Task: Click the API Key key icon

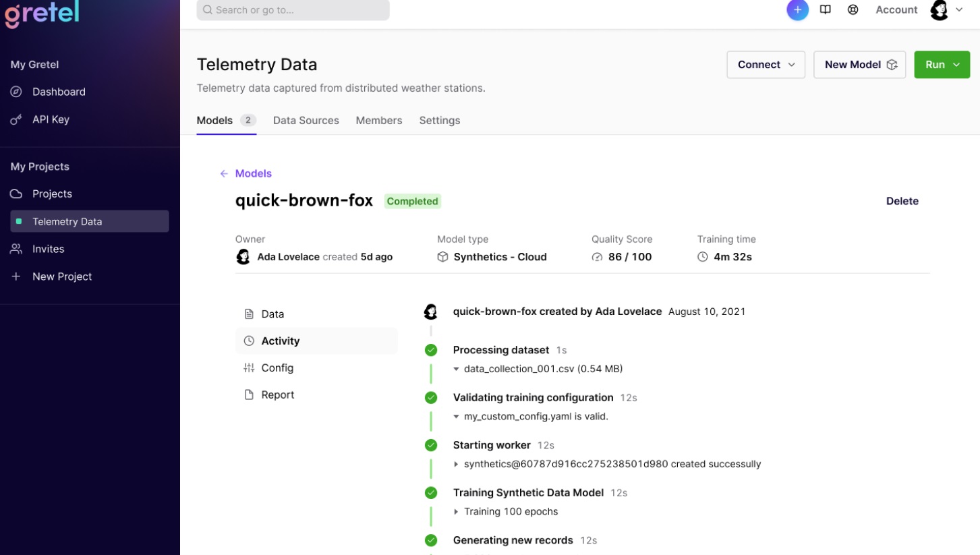Action: [x=16, y=119]
